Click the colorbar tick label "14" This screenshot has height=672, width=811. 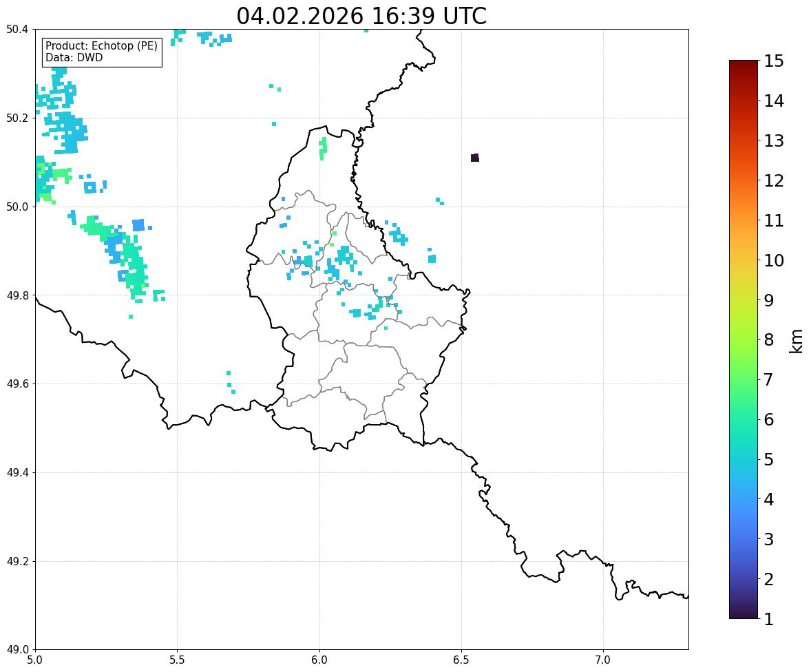(x=774, y=101)
